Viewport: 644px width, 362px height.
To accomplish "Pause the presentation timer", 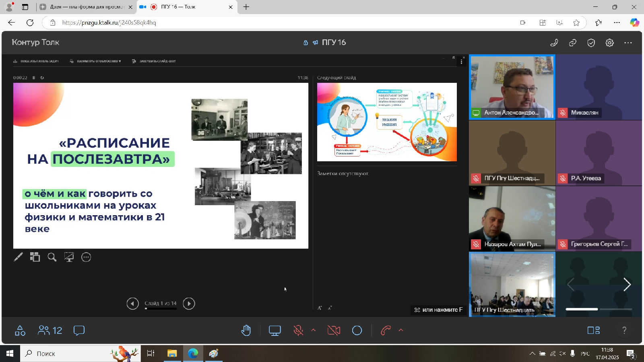I will (x=34, y=78).
